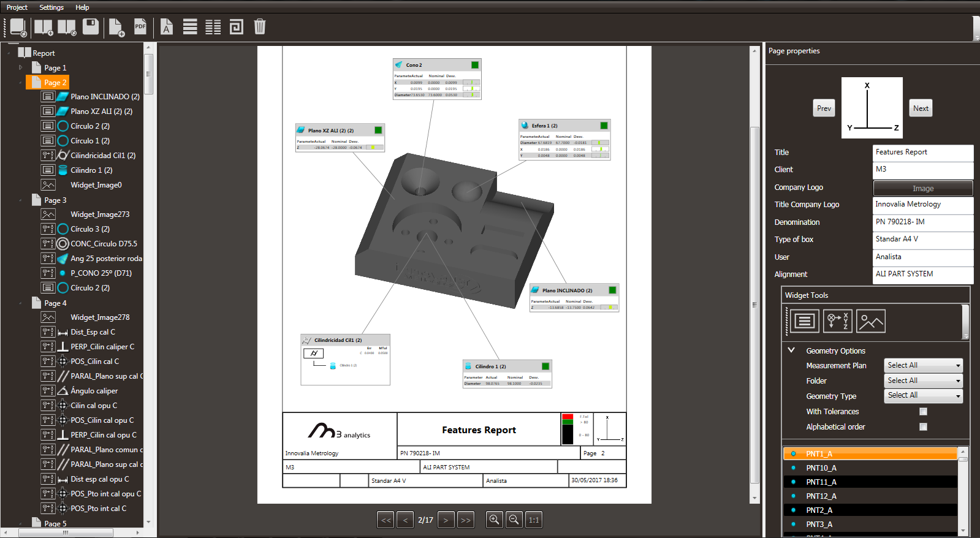980x538 pixels.
Task: Select the XYZ feature widget tool
Action: (837, 321)
